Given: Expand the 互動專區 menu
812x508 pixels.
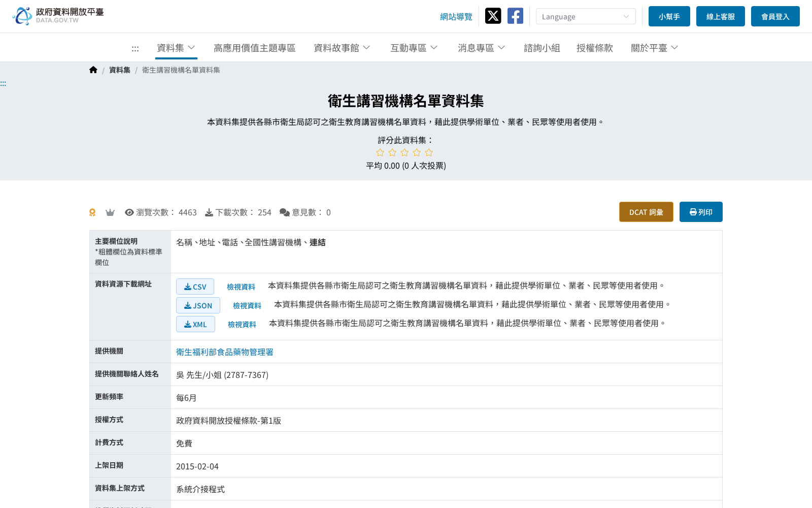Looking at the screenshot, I should 414,48.
